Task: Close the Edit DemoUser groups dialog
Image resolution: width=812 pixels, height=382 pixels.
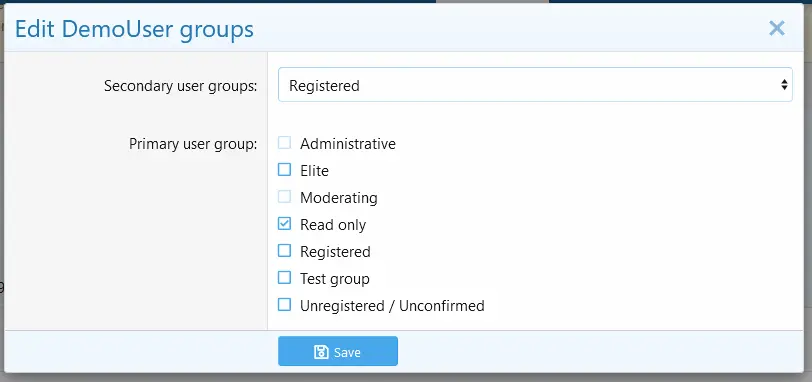Action: click(777, 28)
